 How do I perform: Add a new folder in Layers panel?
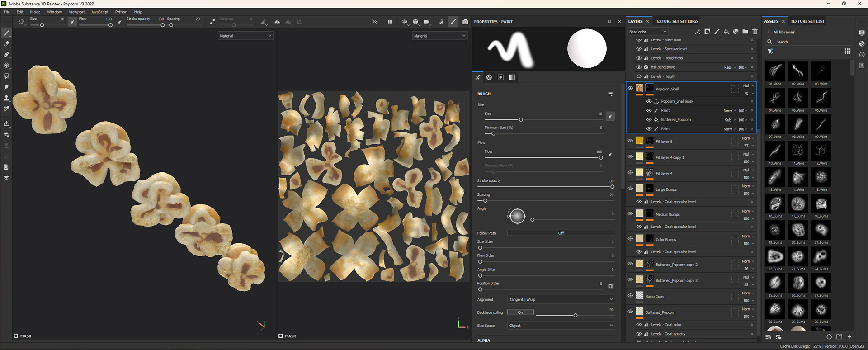(x=745, y=32)
